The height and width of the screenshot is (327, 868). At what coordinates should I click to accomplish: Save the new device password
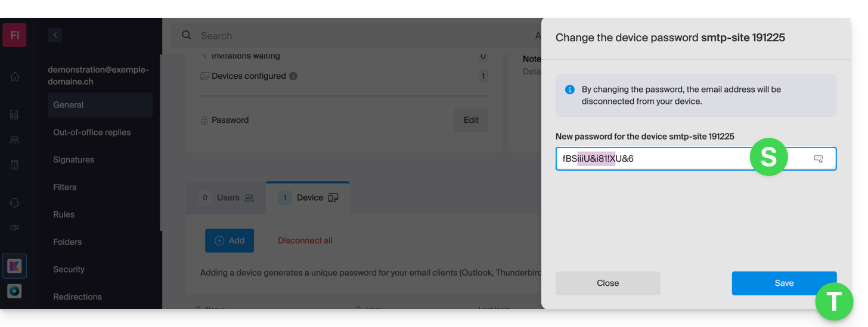point(783,283)
